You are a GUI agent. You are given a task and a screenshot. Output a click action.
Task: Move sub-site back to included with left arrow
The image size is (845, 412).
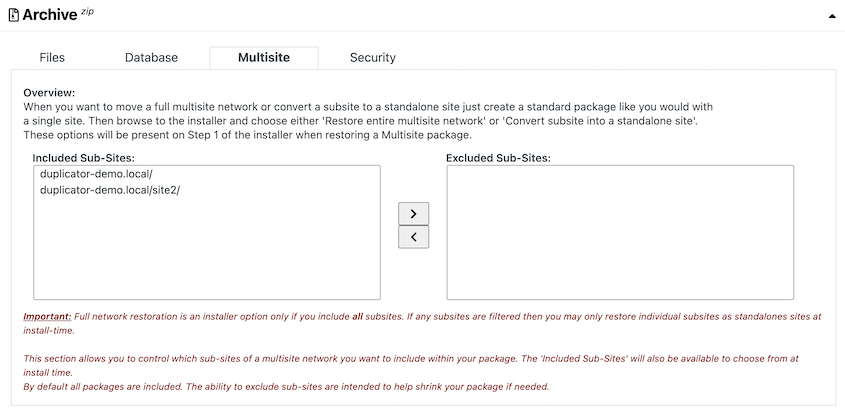pyautogui.click(x=413, y=237)
